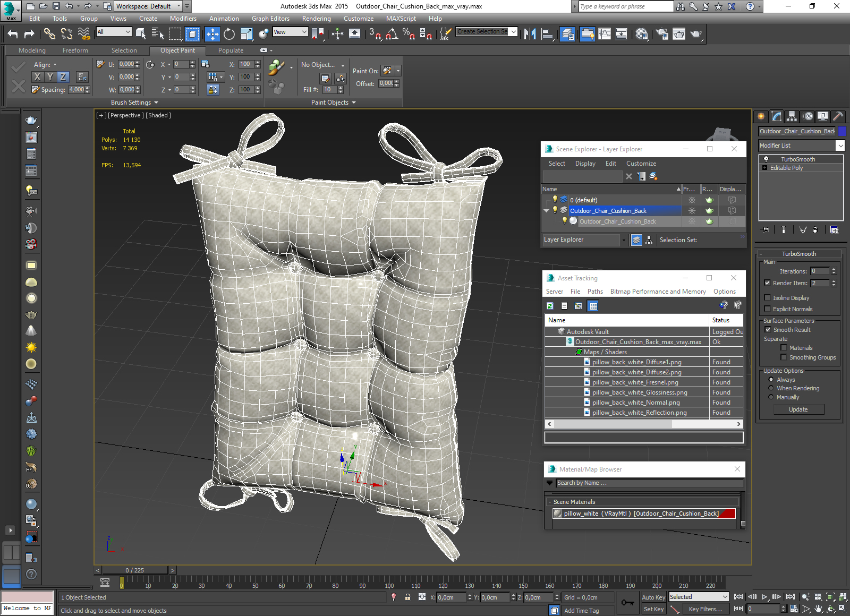Open the Rendering menu

point(316,19)
